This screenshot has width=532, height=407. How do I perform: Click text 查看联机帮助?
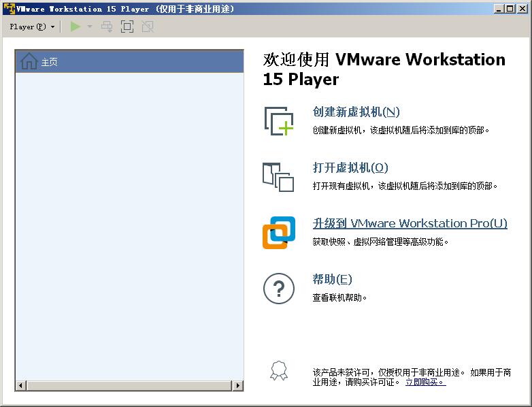click(x=339, y=297)
